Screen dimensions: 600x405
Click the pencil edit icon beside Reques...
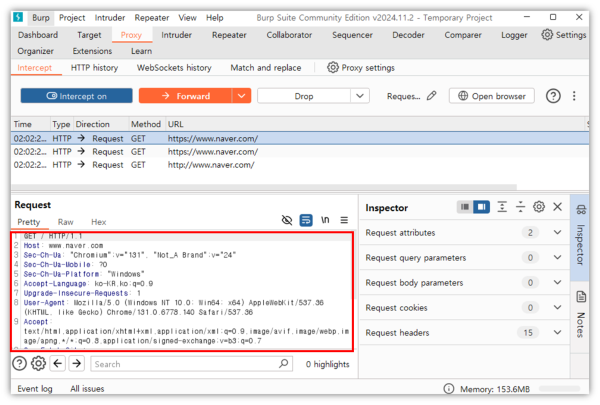pos(432,96)
